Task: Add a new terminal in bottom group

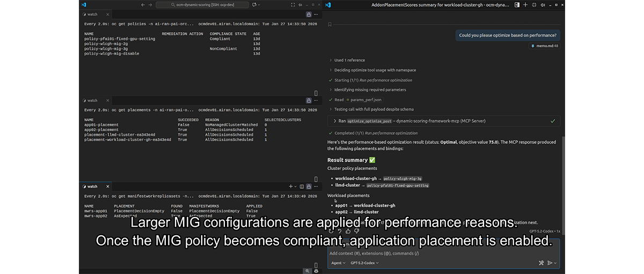Action: (291, 186)
